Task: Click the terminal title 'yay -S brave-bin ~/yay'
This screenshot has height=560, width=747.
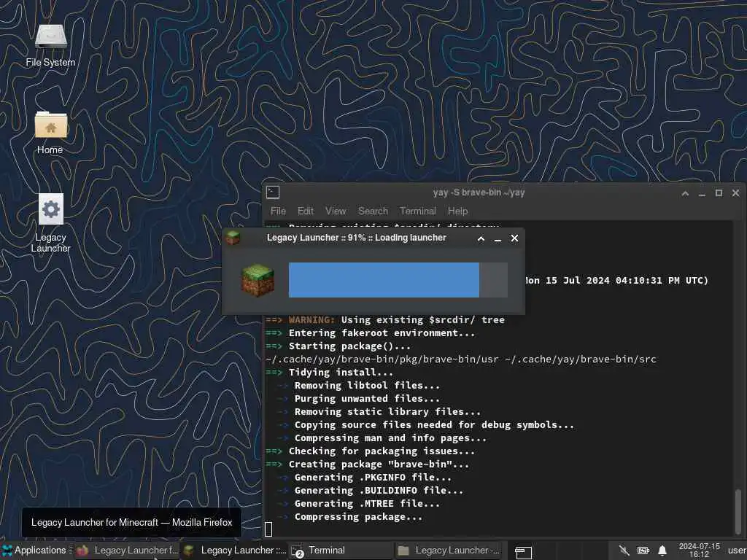Action: click(x=479, y=192)
